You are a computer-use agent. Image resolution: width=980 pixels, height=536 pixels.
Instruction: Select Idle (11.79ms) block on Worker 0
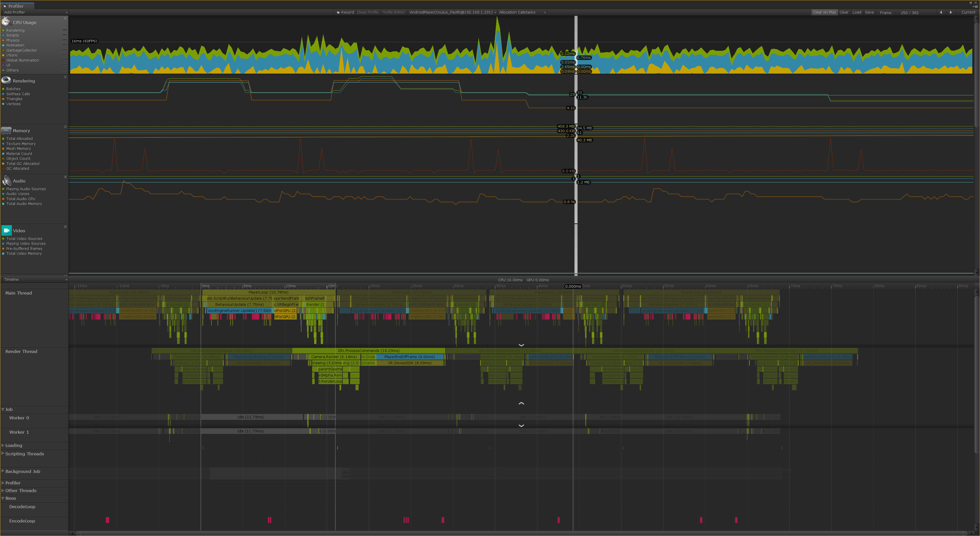coord(252,417)
